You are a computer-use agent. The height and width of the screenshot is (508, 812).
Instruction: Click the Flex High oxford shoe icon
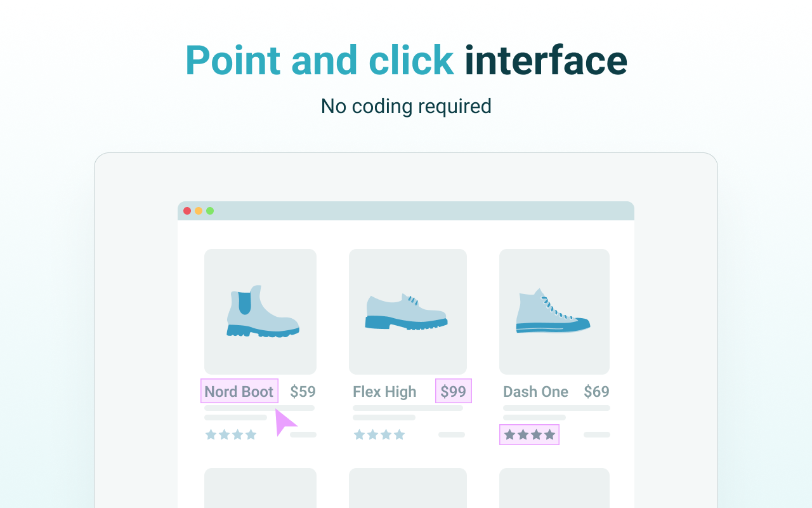[x=406, y=312]
